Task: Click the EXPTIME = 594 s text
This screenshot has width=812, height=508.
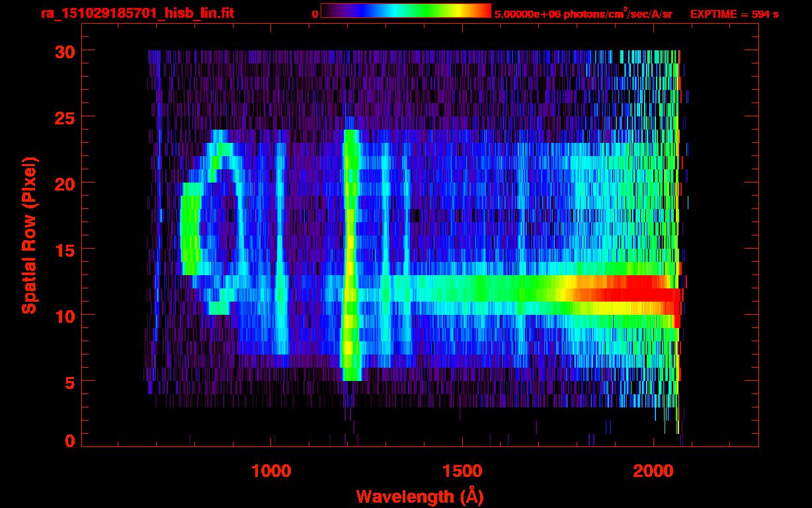Action: [734, 14]
